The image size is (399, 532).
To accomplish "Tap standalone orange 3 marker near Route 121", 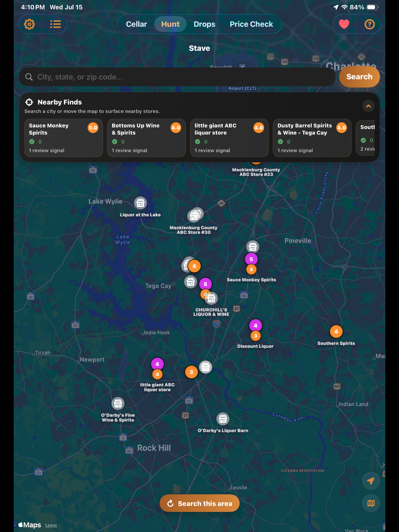I will point(191,372).
